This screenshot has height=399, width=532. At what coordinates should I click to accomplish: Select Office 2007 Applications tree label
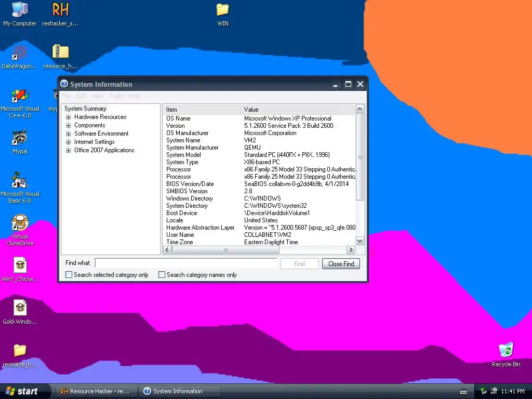pyautogui.click(x=104, y=150)
